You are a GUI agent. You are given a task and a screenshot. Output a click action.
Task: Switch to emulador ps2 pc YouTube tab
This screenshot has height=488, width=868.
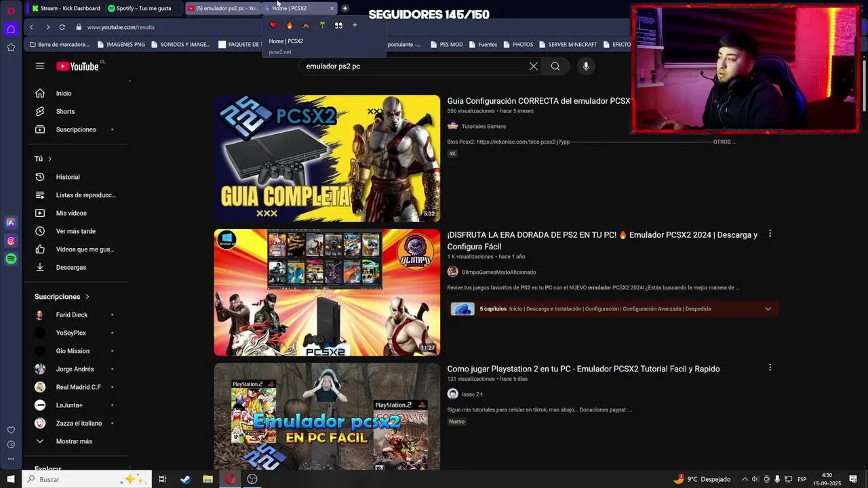(x=222, y=8)
